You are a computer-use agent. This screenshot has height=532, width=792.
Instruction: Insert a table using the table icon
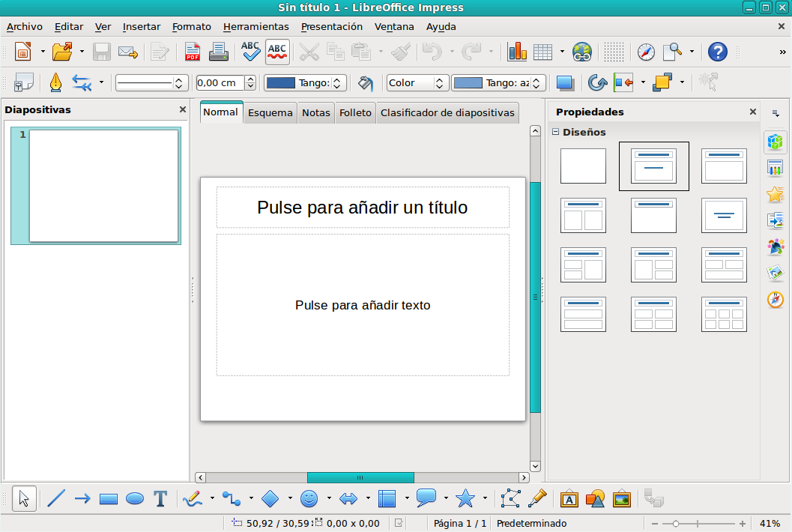[543, 52]
